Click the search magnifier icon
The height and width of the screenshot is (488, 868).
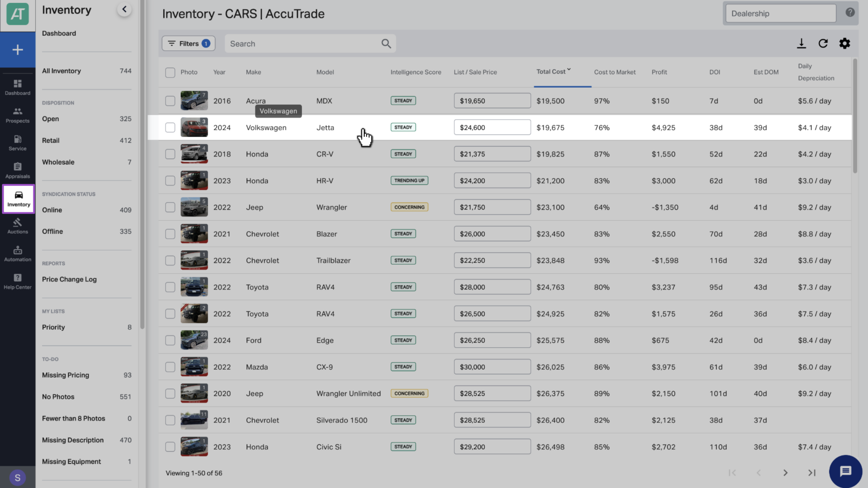[x=386, y=43]
